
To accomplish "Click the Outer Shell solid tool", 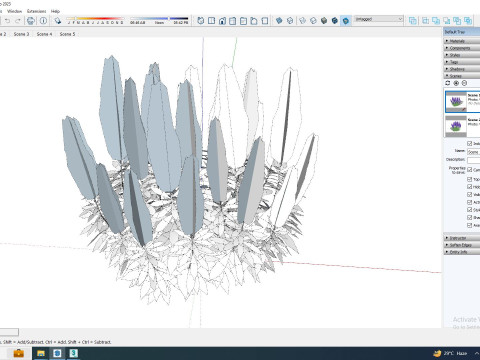I will tap(413, 21).
